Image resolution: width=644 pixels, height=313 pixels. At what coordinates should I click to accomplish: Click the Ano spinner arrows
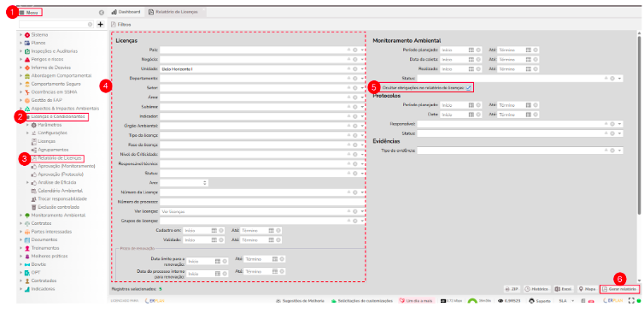click(x=205, y=183)
